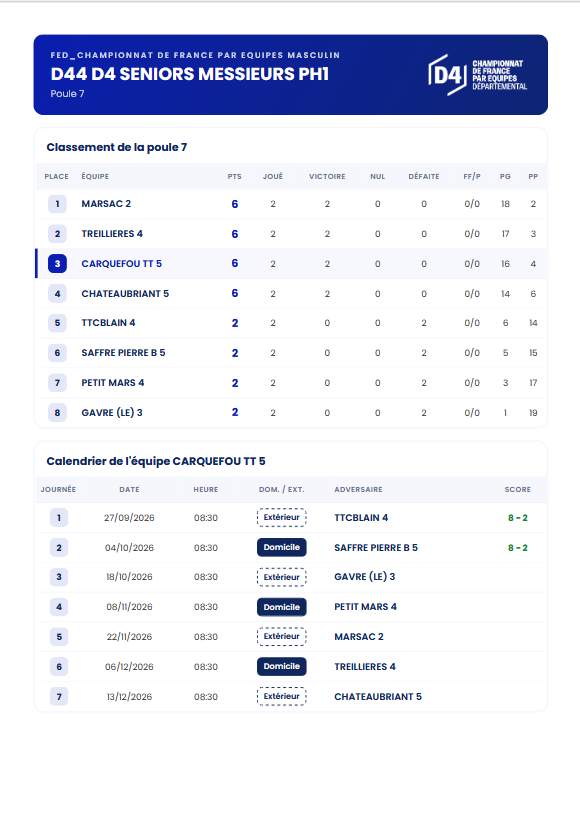
Task: Click the highlighted place badge 3
Action: [58, 264]
